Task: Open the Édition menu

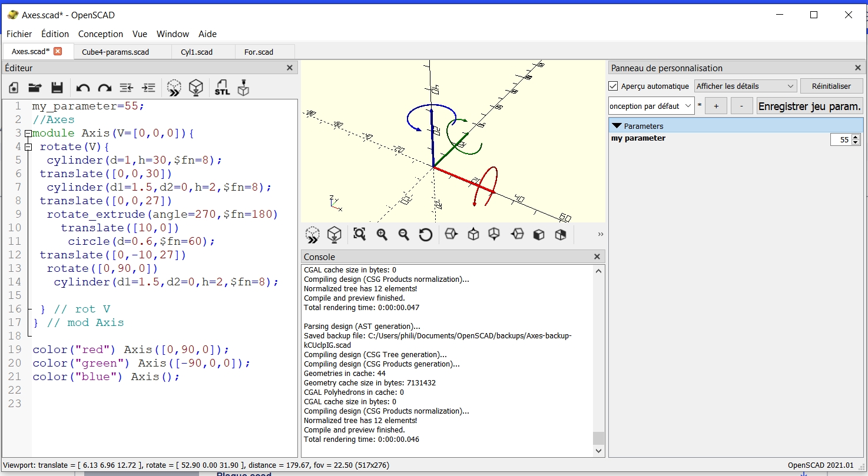Action: point(55,34)
